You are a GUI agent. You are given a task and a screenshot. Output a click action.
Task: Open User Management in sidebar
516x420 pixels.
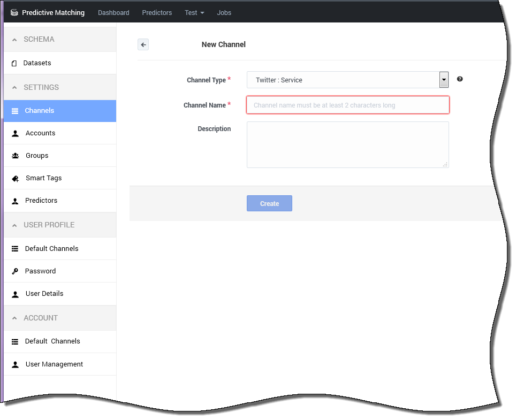tap(54, 364)
